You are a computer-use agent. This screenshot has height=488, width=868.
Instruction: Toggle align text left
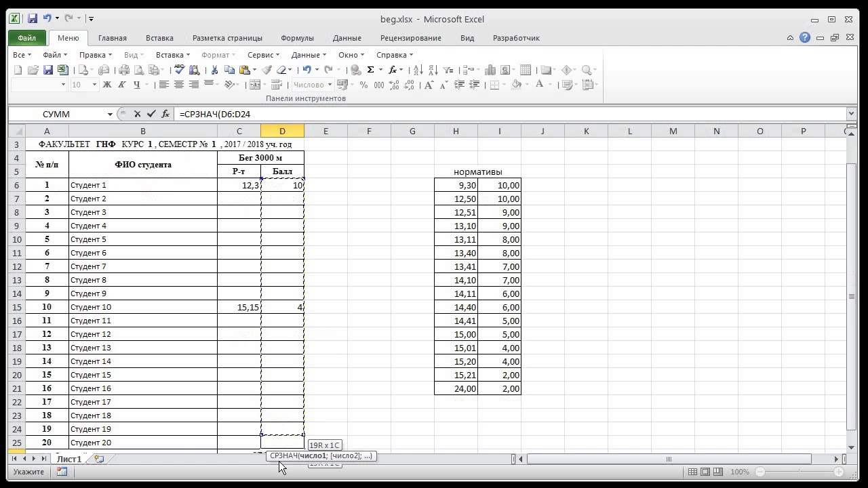(163, 85)
